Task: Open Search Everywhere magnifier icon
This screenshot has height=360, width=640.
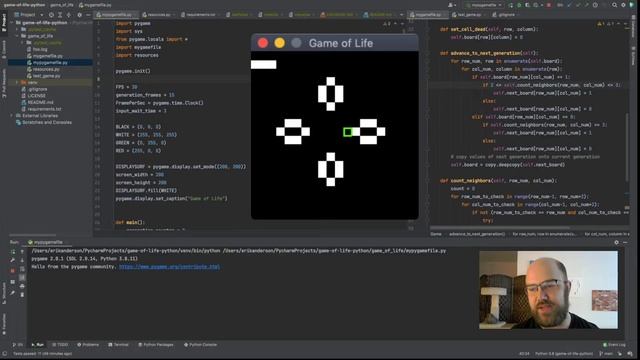Action: tap(614, 5)
